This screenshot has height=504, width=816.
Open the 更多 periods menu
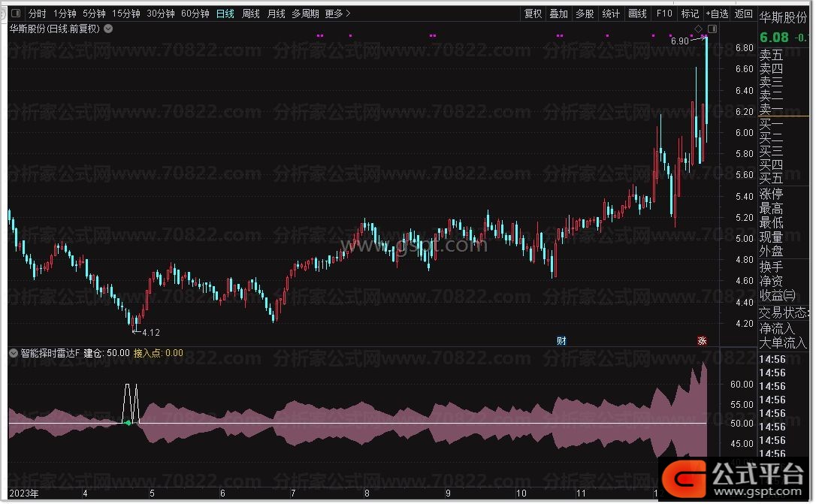[337, 14]
